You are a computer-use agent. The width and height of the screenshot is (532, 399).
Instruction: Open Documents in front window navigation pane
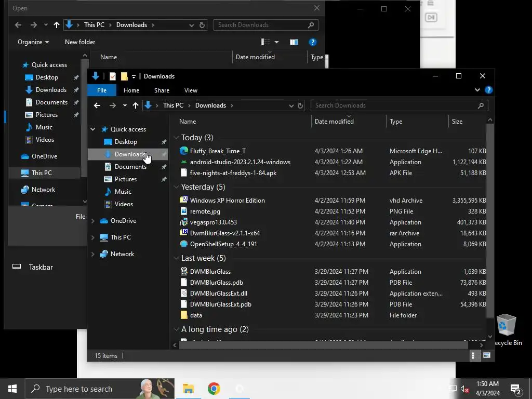[130, 167]
